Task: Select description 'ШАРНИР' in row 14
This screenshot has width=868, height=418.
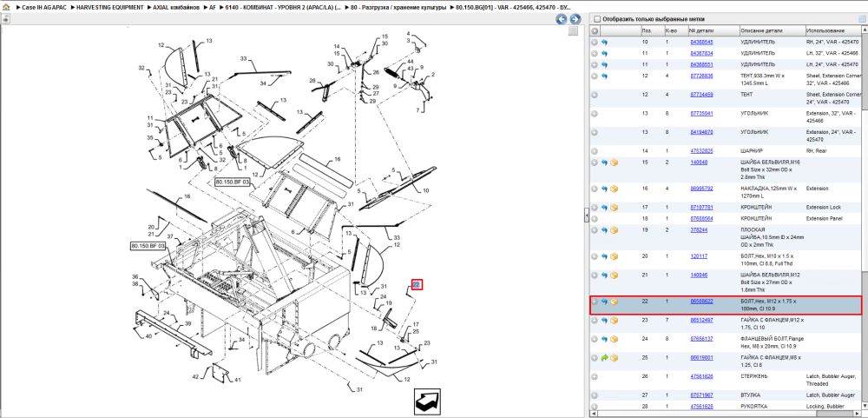Action: pos(753,151)
